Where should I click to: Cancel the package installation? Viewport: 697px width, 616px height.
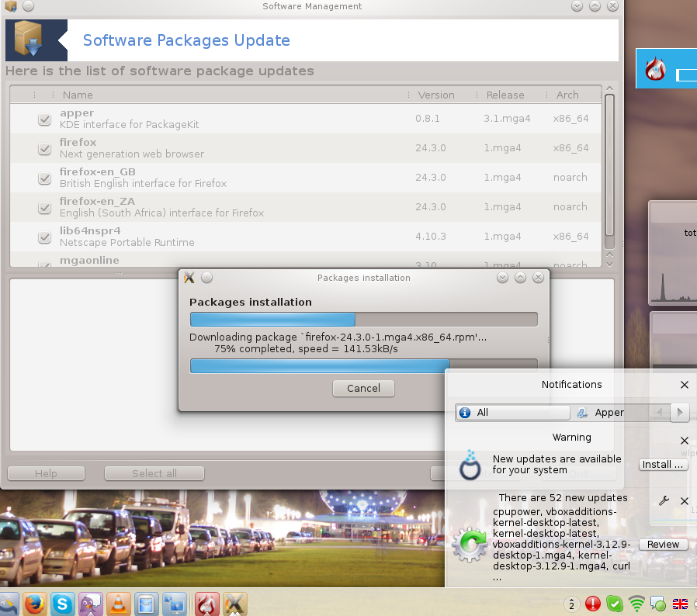click(x=363, y=389)
